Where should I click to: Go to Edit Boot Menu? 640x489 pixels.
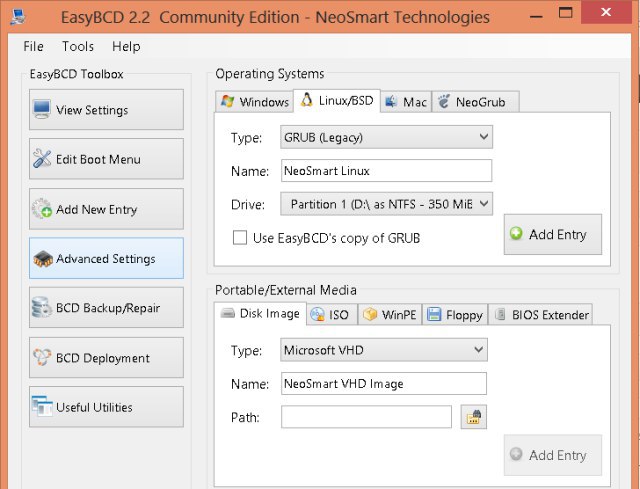point(107,158)
